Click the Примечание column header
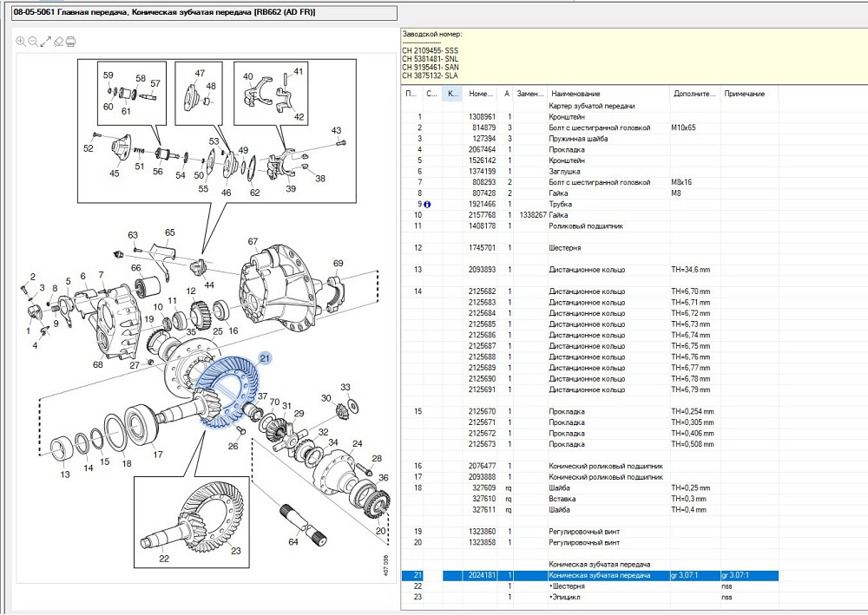This screenshot has height=615, width=868. click(x=744, y=94)
